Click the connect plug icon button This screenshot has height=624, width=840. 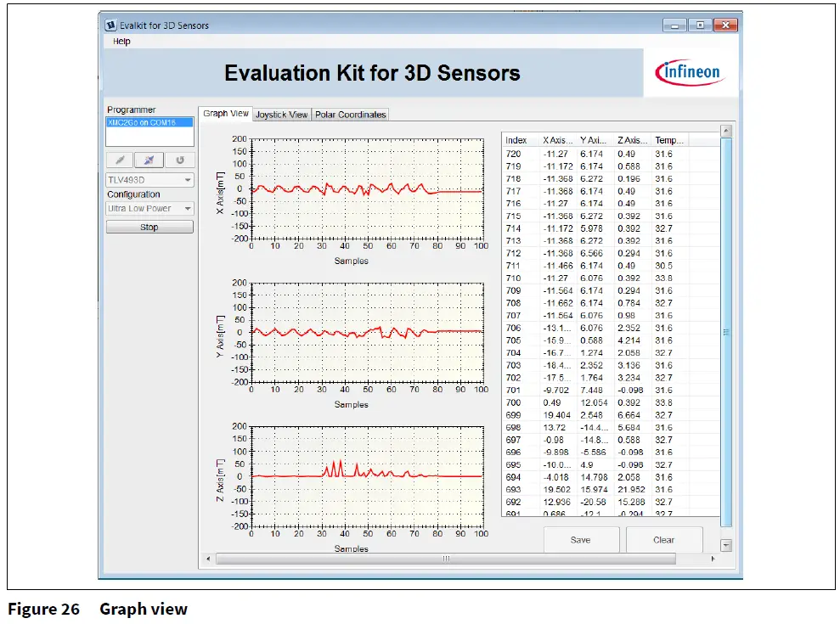tap(120, 160)
